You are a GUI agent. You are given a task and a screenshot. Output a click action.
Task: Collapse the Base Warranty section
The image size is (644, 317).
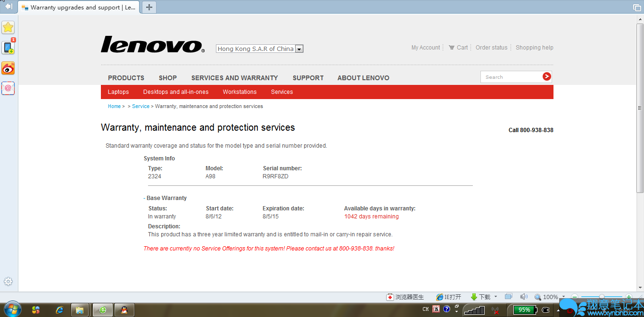point(145,198)
